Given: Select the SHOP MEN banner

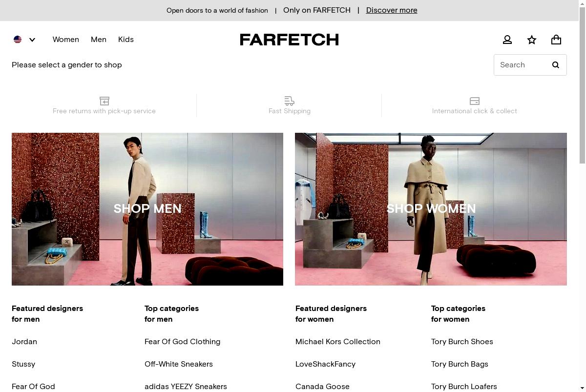Looking at the screenshot, I should pyautogui.click(x=147, y=209).
